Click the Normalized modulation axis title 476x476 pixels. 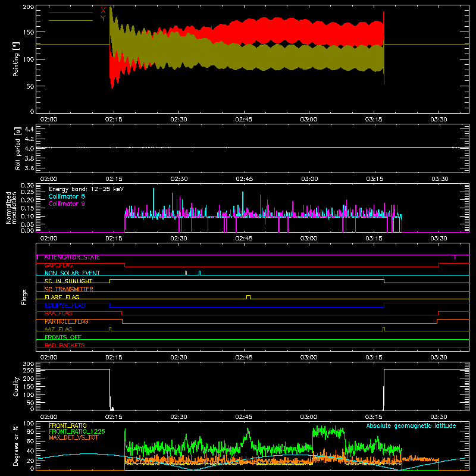click(x=11, y=208)
